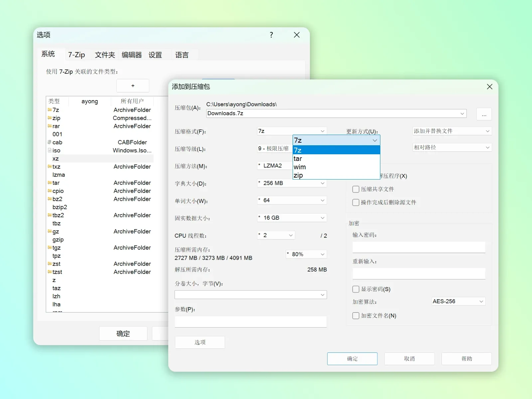Click into the parameters input field
The image size is (532, 399).
[251, 322]
